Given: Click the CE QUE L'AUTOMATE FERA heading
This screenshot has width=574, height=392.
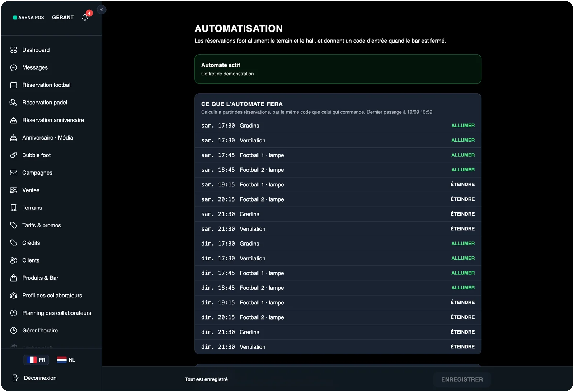Looking at the screenshot, I should tap(242, 104).
